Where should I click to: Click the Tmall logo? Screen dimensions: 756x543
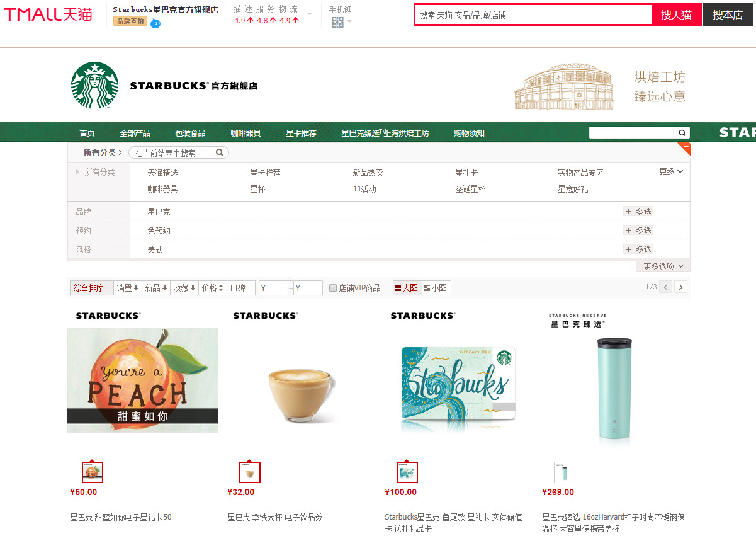[x=48, y=14]
